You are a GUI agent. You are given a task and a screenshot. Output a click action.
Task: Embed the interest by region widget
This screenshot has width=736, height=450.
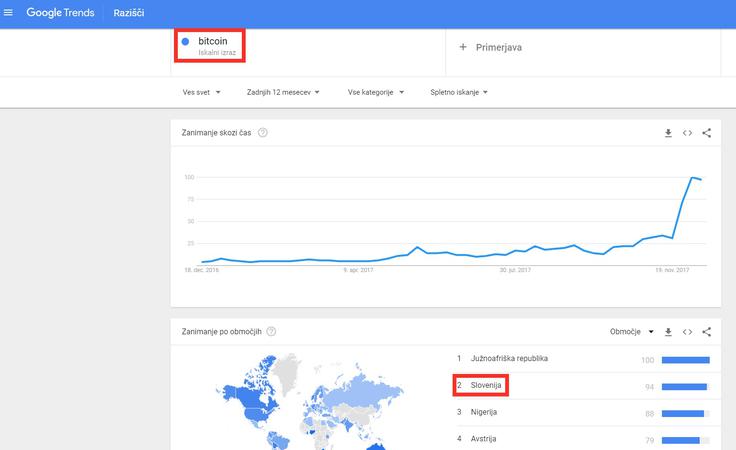[687, 332]
